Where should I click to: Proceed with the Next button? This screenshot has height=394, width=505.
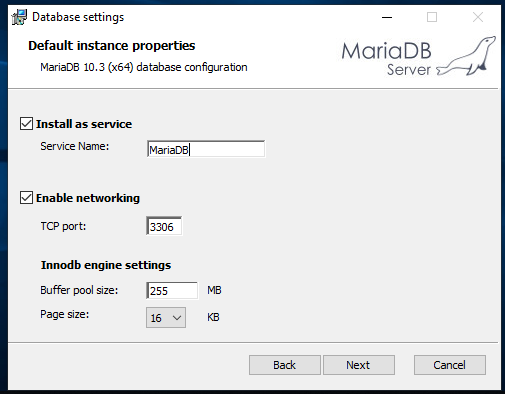359,365
